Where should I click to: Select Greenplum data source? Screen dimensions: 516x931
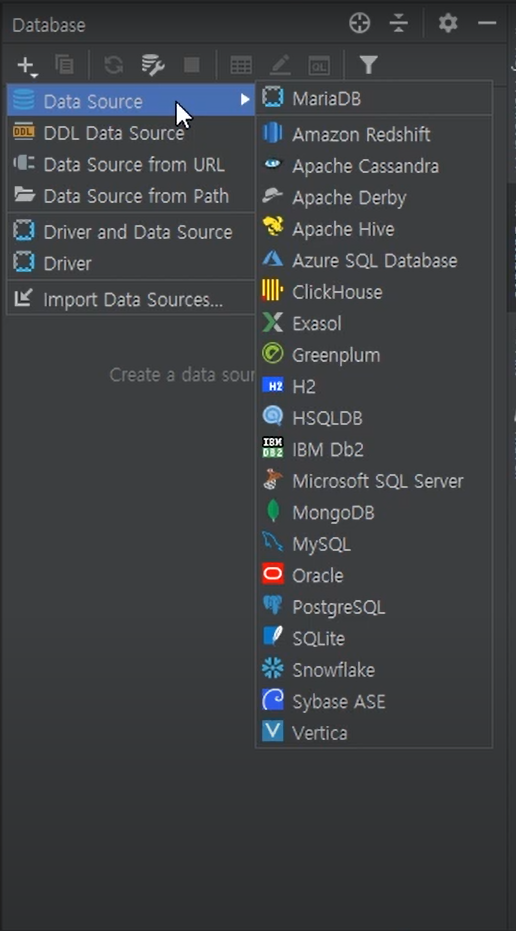coord(373,355)
